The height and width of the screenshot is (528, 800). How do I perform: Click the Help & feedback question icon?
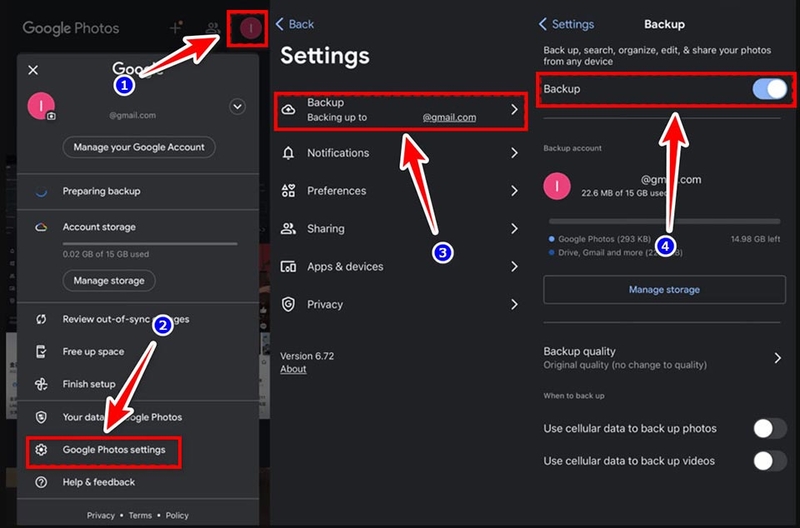[x=41, y=482]
